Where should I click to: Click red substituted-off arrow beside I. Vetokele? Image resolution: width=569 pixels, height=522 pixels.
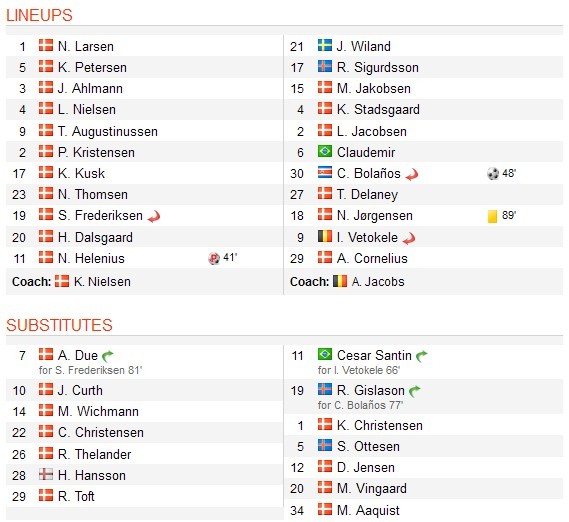click(x=409, y=238)
